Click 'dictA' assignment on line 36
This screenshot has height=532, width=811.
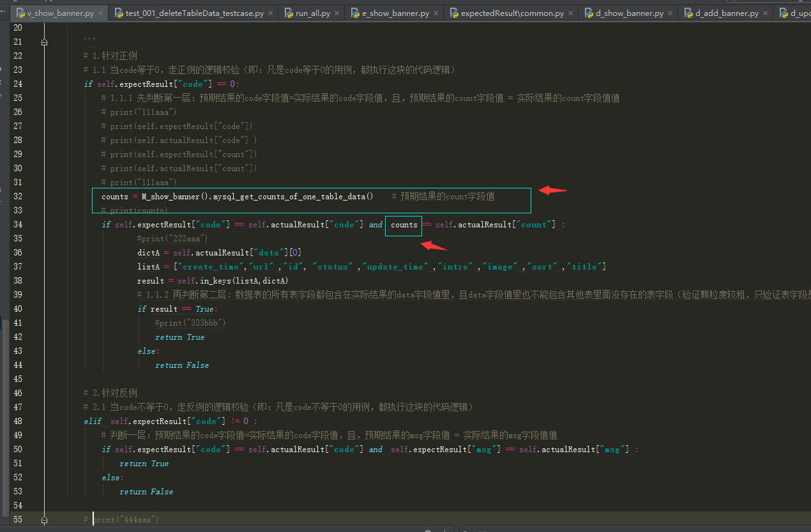148,252
